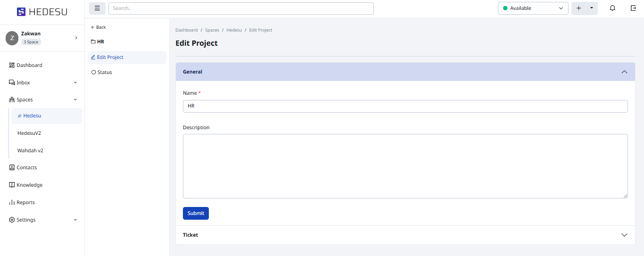Viewport: 644px width, 256px height.
Task: Click the Description text area
Action: pos(405,166)
